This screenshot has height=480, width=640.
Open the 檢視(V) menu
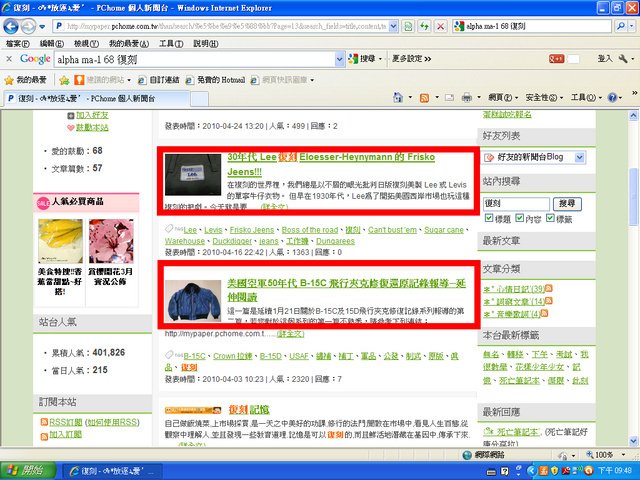[x=86, y=44]
